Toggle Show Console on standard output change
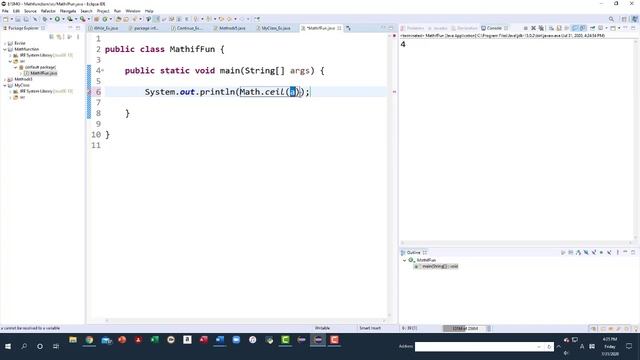 (575, 28)
